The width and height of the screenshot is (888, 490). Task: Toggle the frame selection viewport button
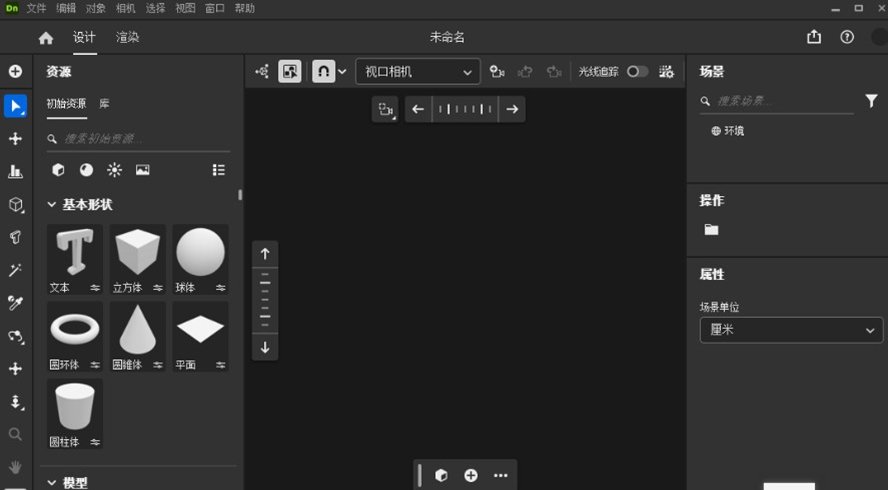click(x=289, y=72)
